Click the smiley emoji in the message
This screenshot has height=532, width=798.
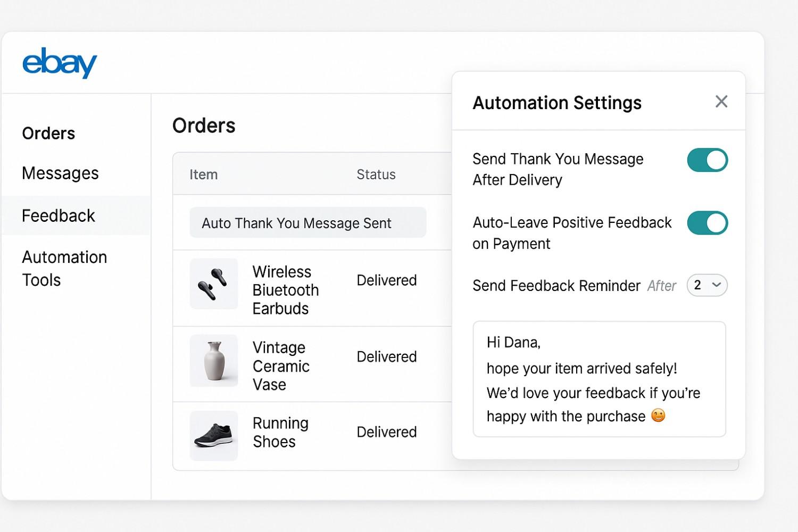click(658, 415)
